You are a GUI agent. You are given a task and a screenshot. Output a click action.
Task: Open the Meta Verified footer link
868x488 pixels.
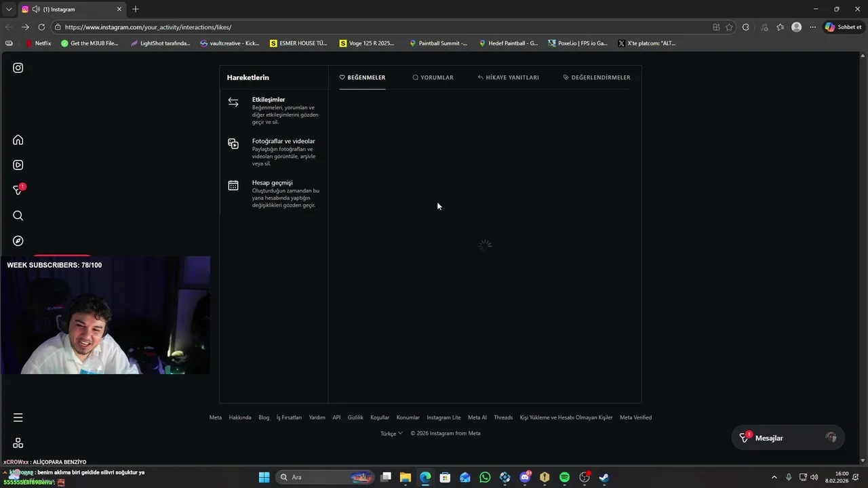(635, 418)
